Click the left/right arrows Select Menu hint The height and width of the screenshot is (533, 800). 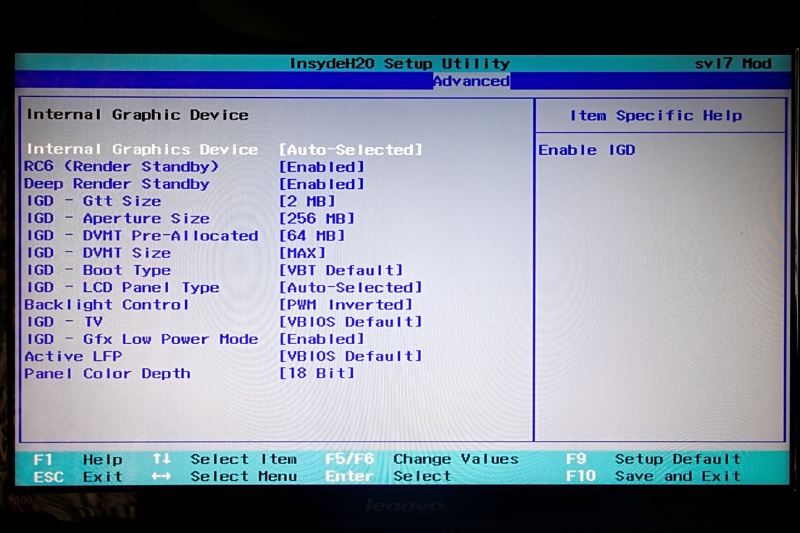pyautogui.click(x=224, y=476)
